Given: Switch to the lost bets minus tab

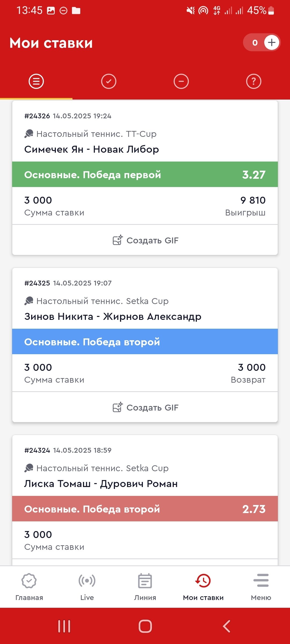Looking at the screenshot, I should (181, 81).
